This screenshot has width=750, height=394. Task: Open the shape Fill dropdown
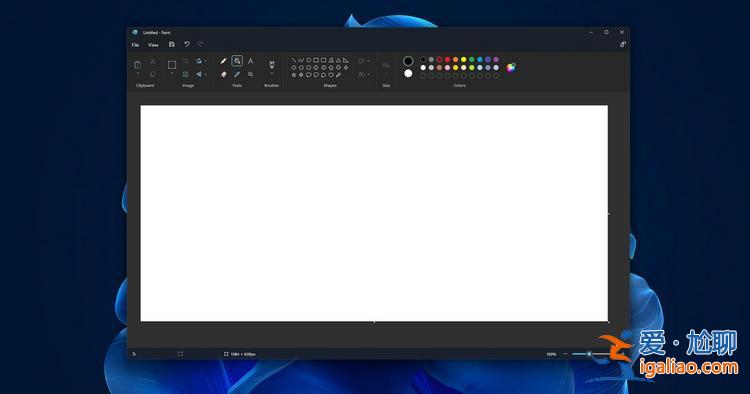(364, 74)
